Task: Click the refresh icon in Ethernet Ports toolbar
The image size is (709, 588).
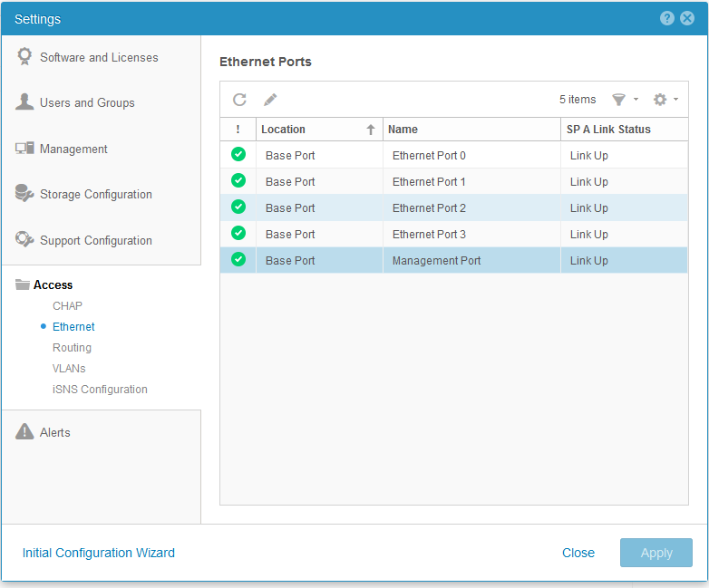Action: 239,100
